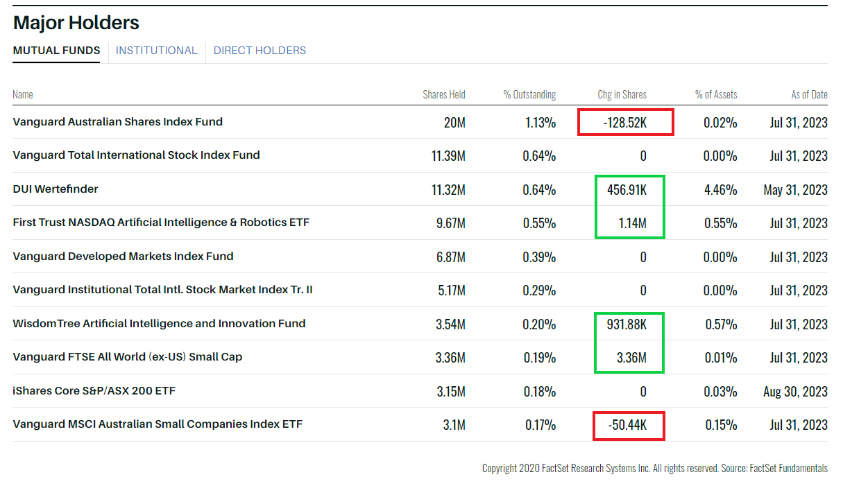Click the Name column header

pos(23,95)
